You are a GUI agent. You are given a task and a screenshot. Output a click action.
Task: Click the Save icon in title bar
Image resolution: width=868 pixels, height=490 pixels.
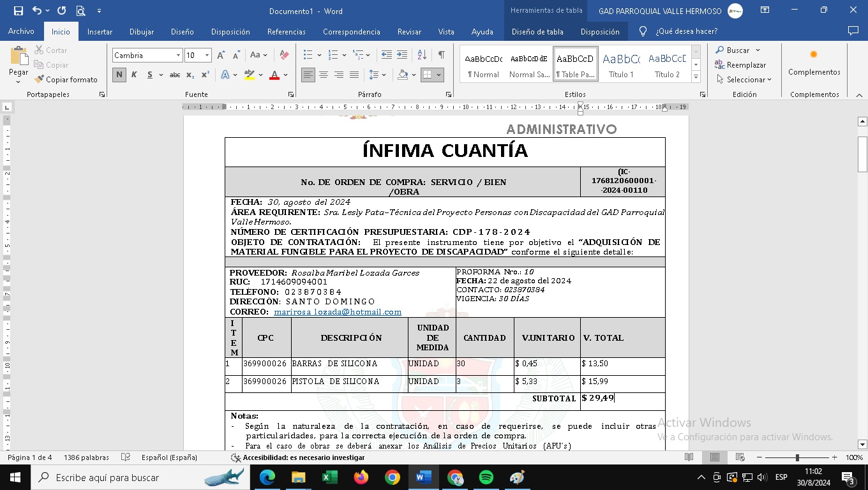click(18, 11)
